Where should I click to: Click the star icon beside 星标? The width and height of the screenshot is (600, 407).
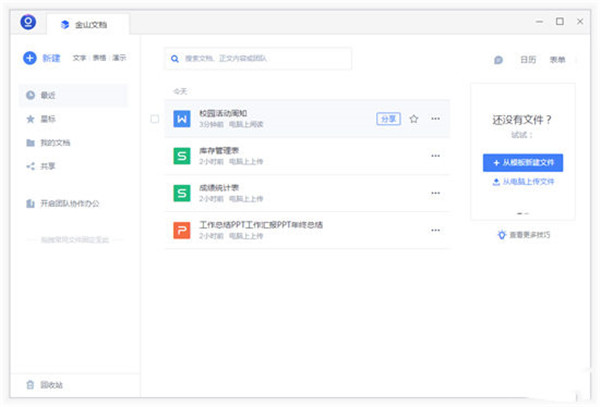[x=30, y=119]
